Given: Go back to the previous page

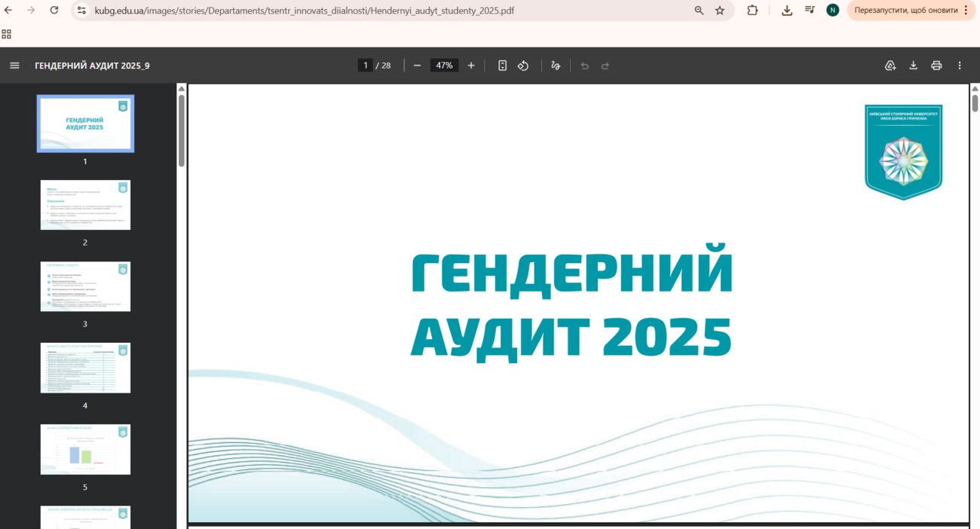Looking at the screenshot, I should point(9,11).
